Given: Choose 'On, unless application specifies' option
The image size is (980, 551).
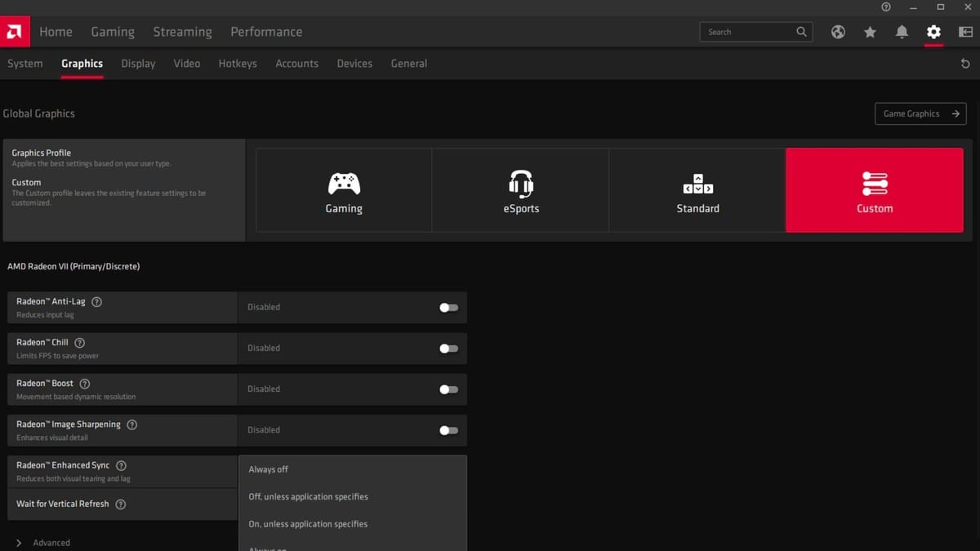Looking at the screenshot, I should (x=308, y=524).
